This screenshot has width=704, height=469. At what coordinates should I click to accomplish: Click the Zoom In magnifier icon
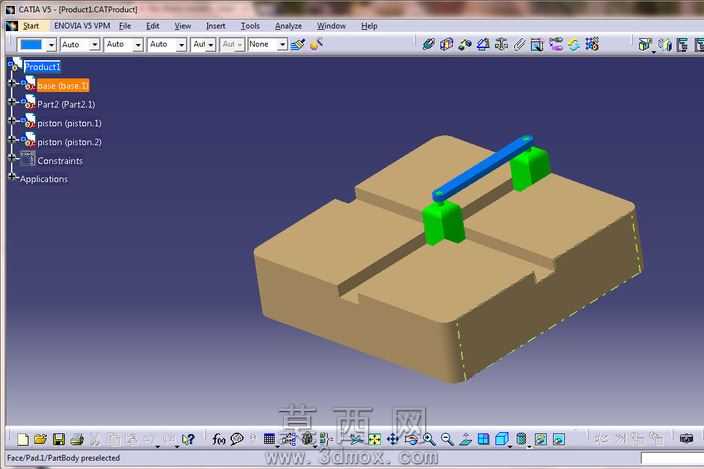429,439
